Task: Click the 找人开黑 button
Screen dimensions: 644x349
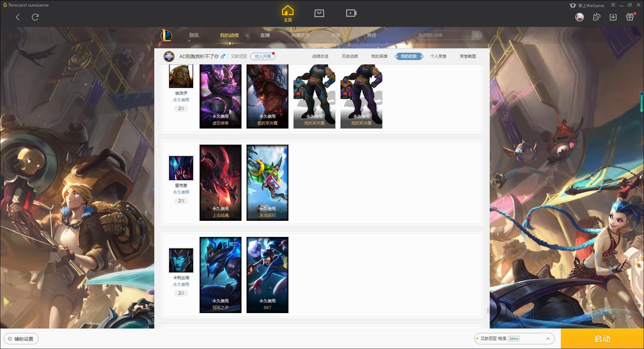Action: (x=263, y=56)
